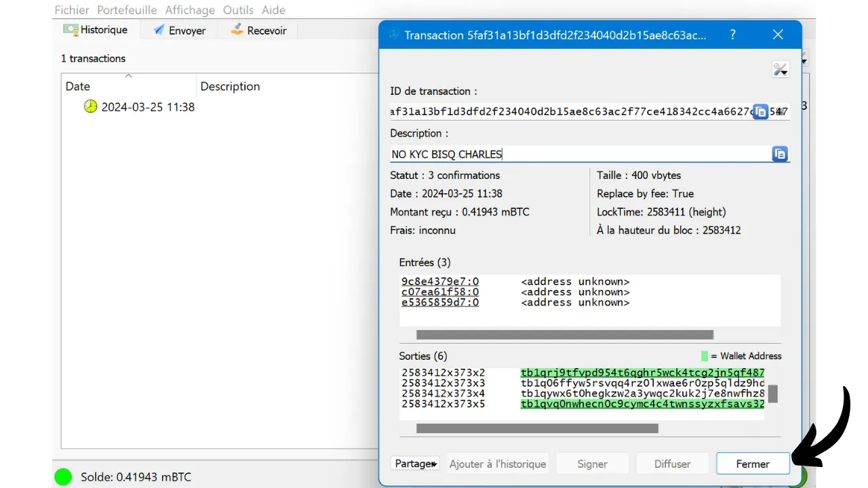Click the Date column sort arrow
The image size is (868, 488).
pyautogui.click(x=128, y=75)
